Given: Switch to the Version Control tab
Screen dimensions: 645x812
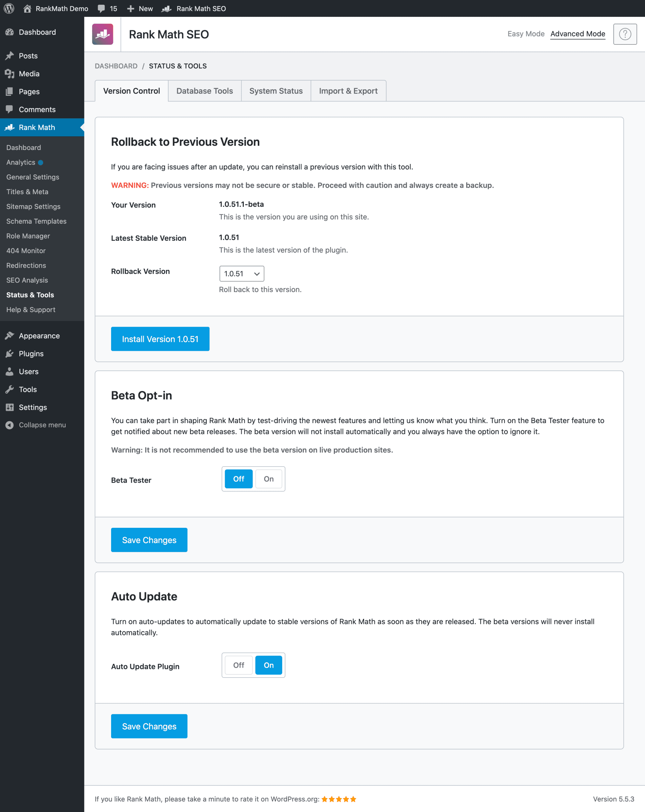Looking at the screenshot, I should 131,91.
